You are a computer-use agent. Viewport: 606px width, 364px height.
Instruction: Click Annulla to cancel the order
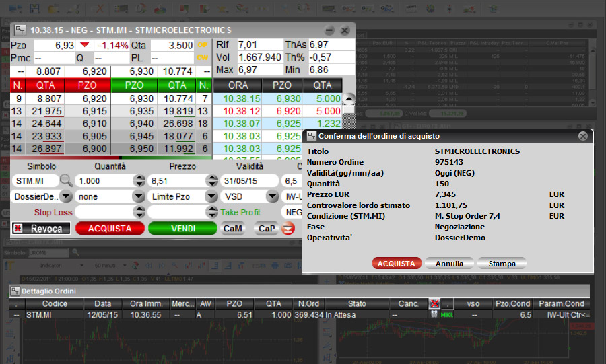449,264
